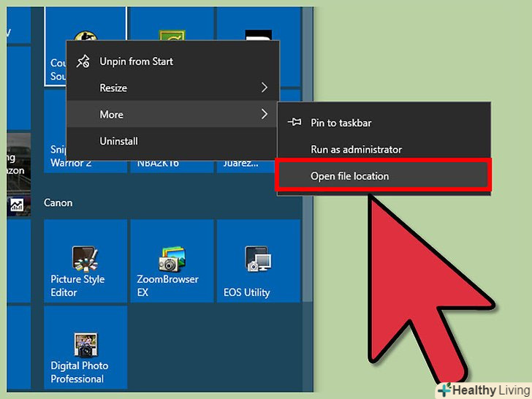Choose Run as administrator
The width and height of the screenshot is (532, 399).
[x=384, y=149]
